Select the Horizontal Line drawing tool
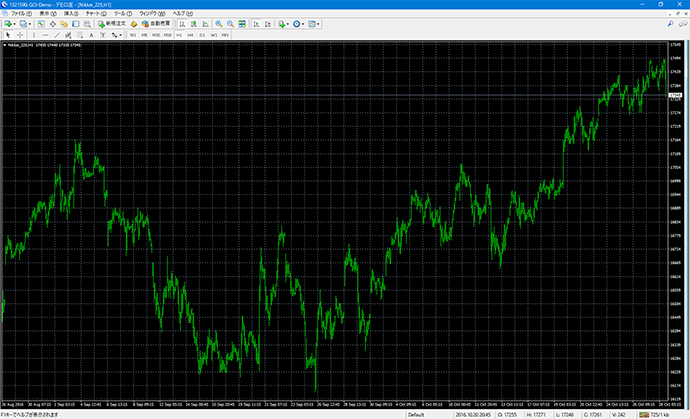Image resolution: width=690 pixels, height=419 pixels. (45, 34)
